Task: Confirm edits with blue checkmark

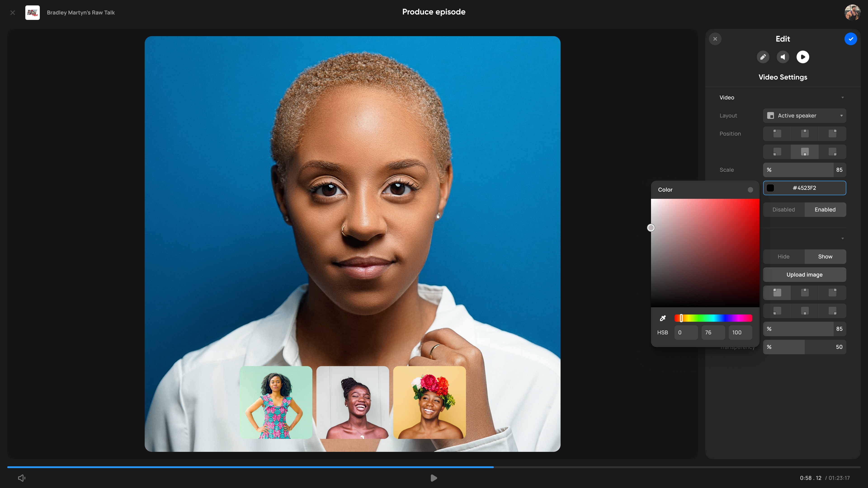Action: (850, 39)
